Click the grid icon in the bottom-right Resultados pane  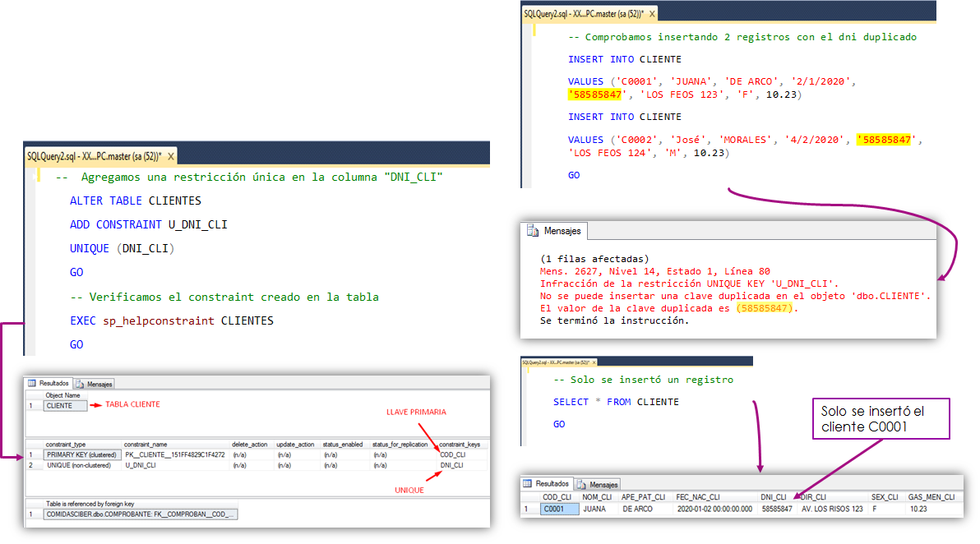click(x=526, y=484)
